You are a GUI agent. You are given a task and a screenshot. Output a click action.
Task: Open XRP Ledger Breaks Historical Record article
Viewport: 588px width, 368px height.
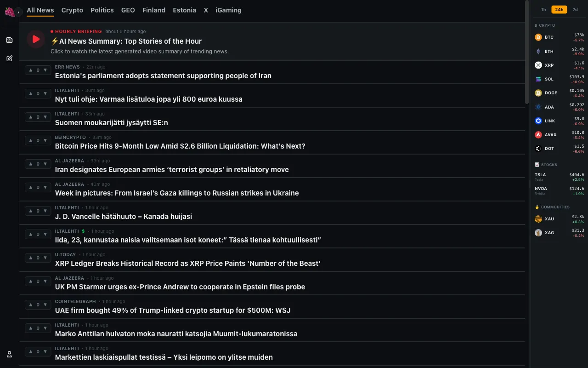188,264
